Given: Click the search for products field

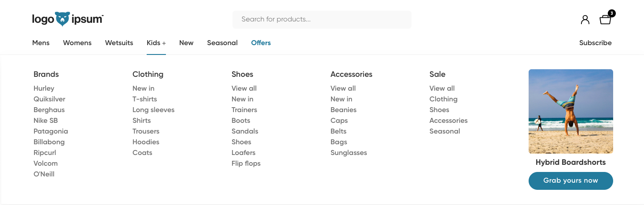Looking at the screenshot, I should click(322, 20).
